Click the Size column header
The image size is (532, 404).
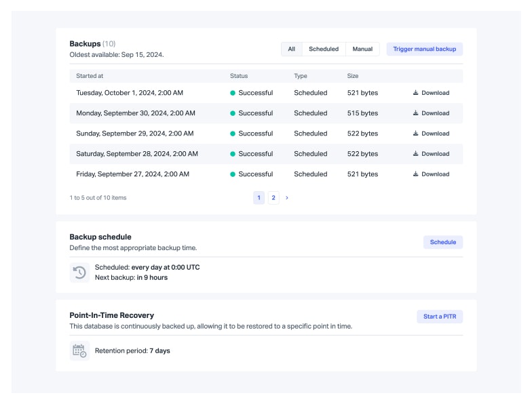click(353, 76)
